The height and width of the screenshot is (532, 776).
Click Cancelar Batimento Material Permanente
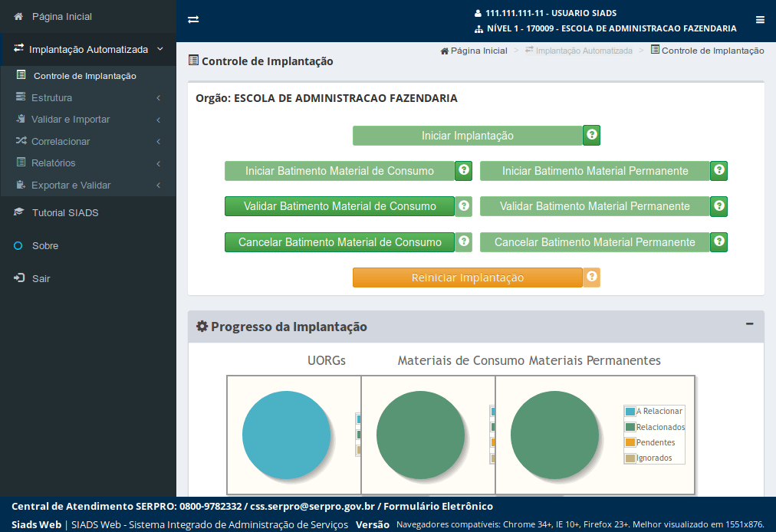[x=595, y=242]
